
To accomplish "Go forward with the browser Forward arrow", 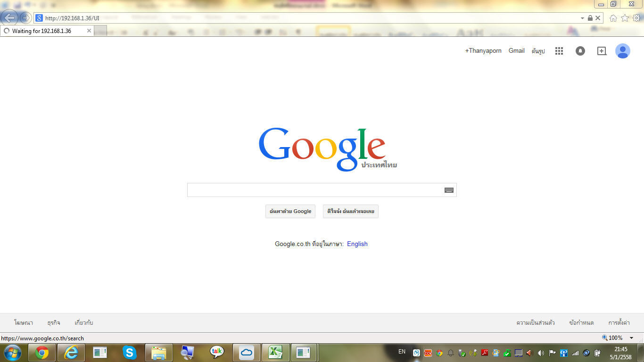I will (25, 18).
